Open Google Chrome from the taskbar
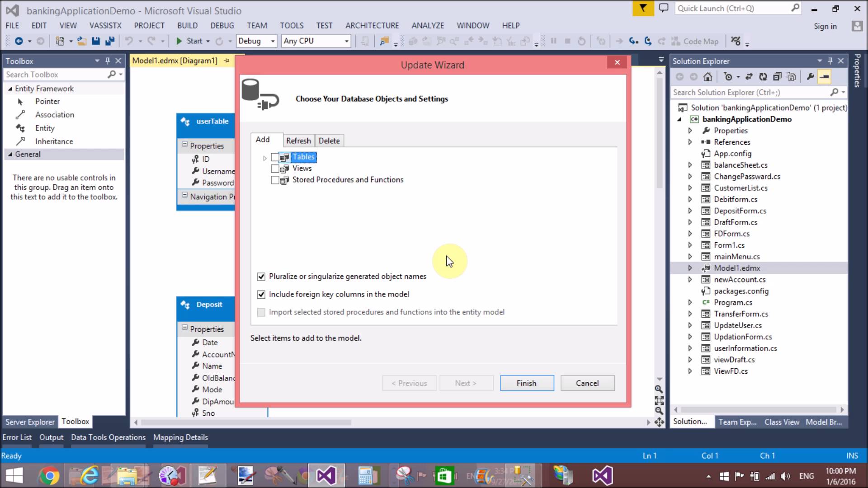The width and height of the screenshot is (868, 488). tap(49, 476)
